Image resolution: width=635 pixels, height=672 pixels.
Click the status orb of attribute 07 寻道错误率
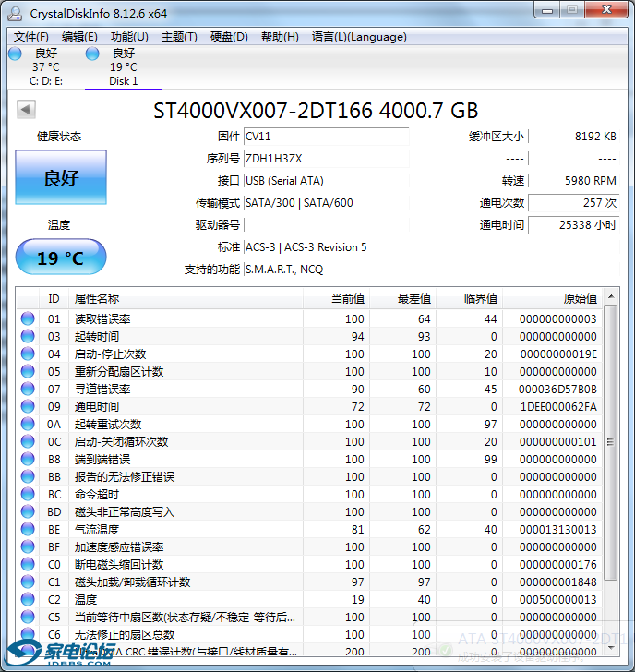click(28, 389)
